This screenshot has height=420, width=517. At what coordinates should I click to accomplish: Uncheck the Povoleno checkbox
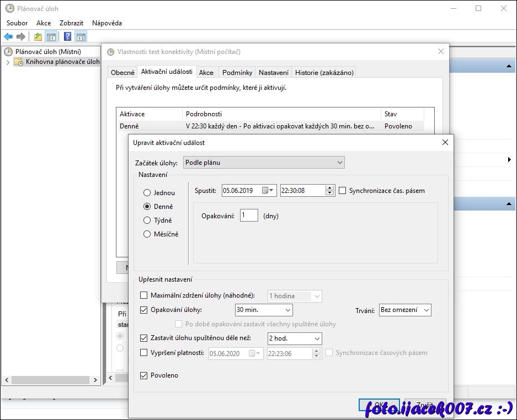click(145, 375)
